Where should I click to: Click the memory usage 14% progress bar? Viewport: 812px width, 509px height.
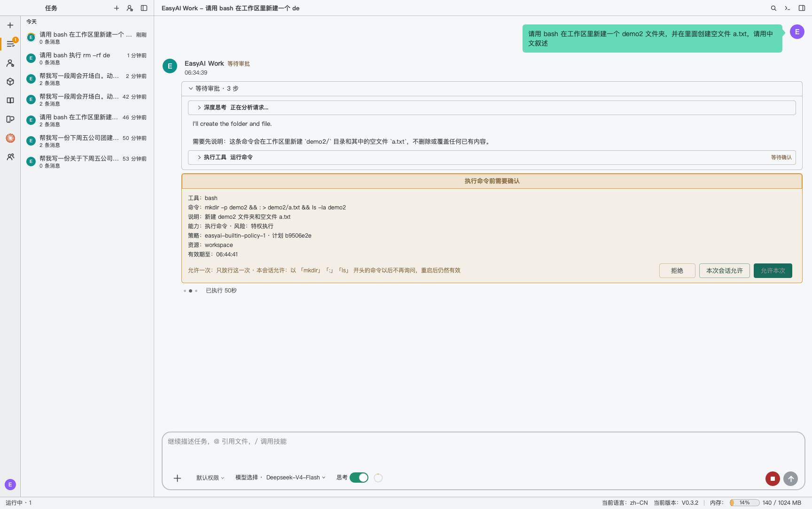[x=744, y=502]
